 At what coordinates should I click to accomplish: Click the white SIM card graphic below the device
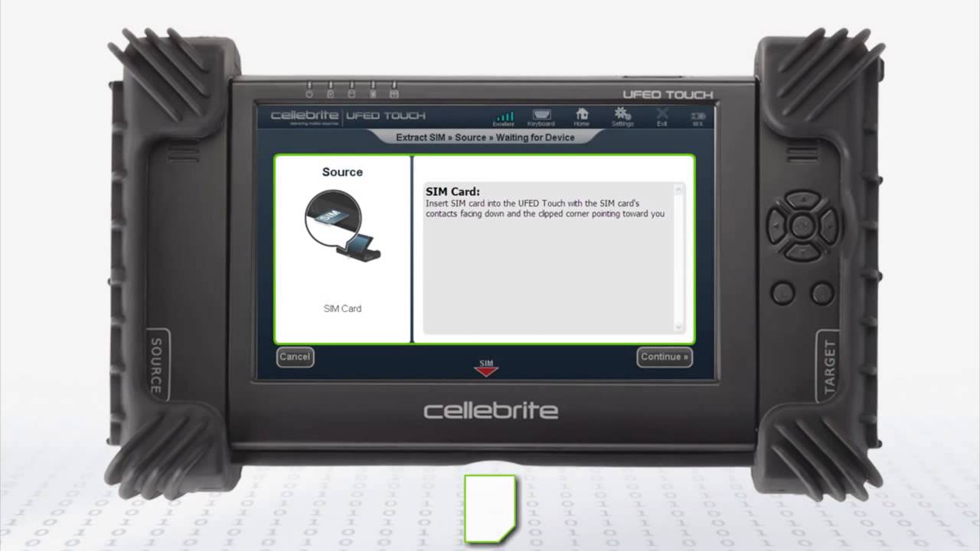(x=491, y=508)
